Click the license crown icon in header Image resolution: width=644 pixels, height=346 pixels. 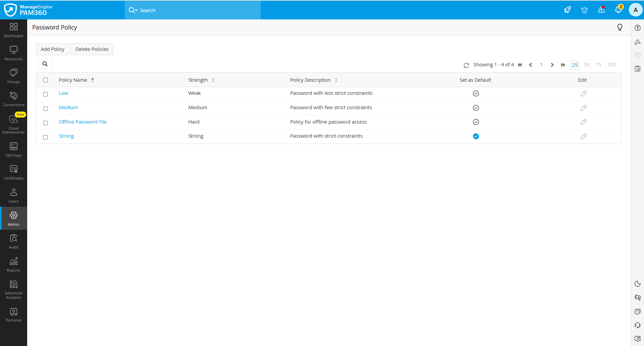(x=584, y=10)
